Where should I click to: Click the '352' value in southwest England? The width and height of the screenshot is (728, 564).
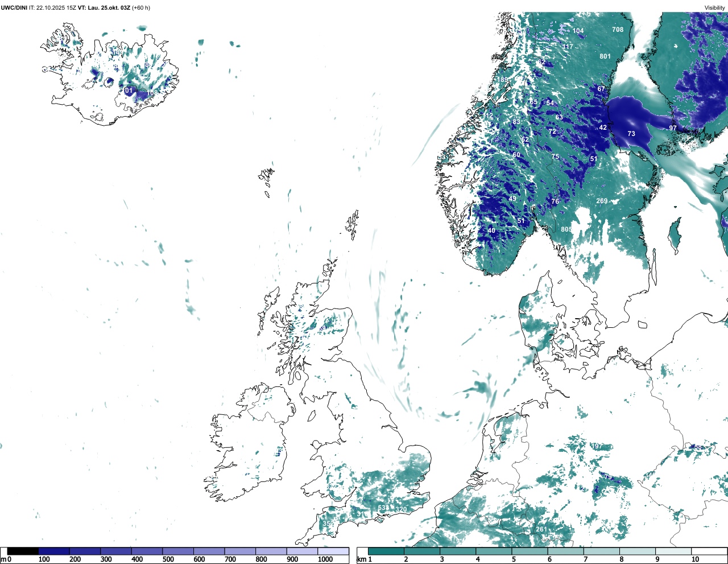pos(329,524)
